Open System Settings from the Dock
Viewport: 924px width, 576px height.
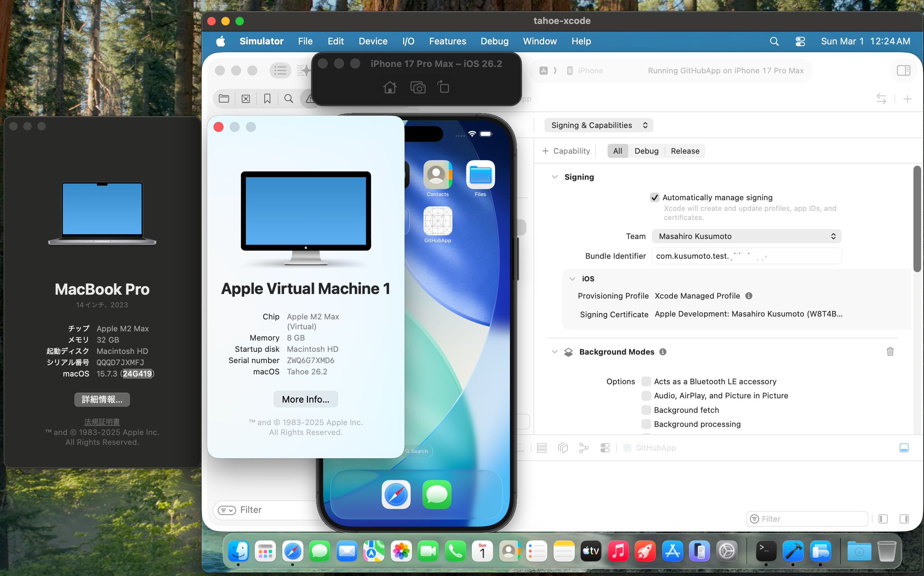(727, 551)
